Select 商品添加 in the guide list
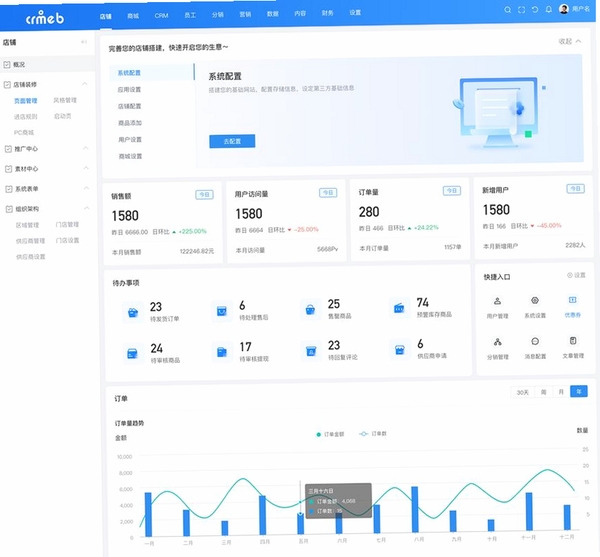 130,123
